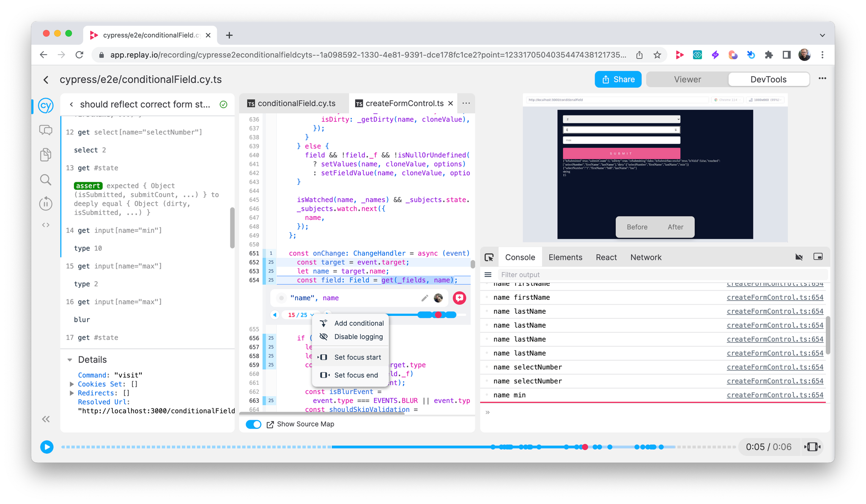Screen dimensions: 866x504
Task: Select step 14 get input[name="min"]
Action: 147,230
